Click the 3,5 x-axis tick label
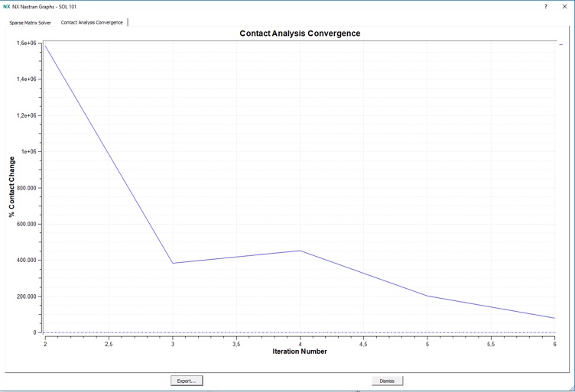This screenshot has width=575, height=392. pos(236,344)
